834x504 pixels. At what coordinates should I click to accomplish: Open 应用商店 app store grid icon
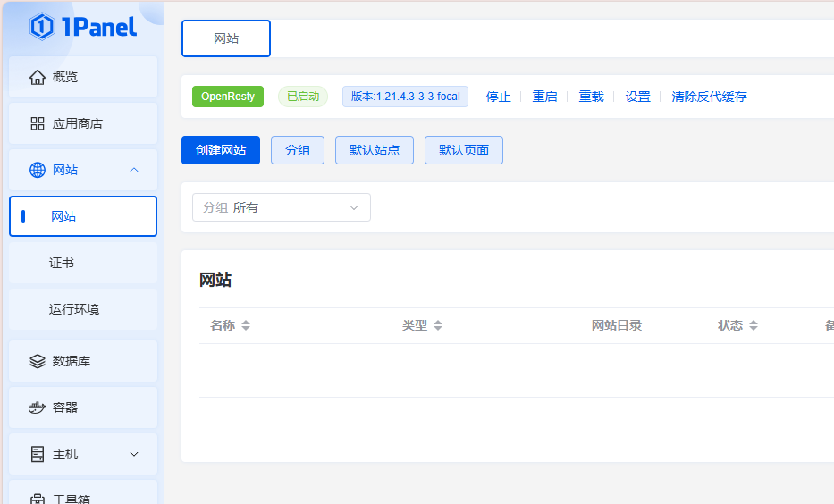pyautogui.click(x=37, y=123)
